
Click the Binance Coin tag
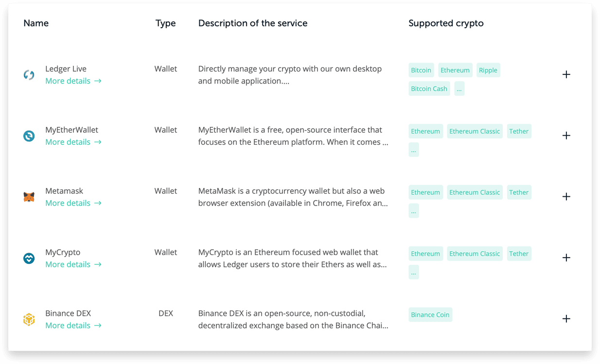(x=430, y=315)
